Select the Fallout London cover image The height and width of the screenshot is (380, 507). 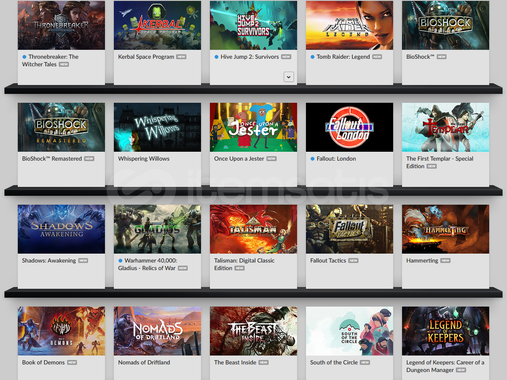coord(349,127)
